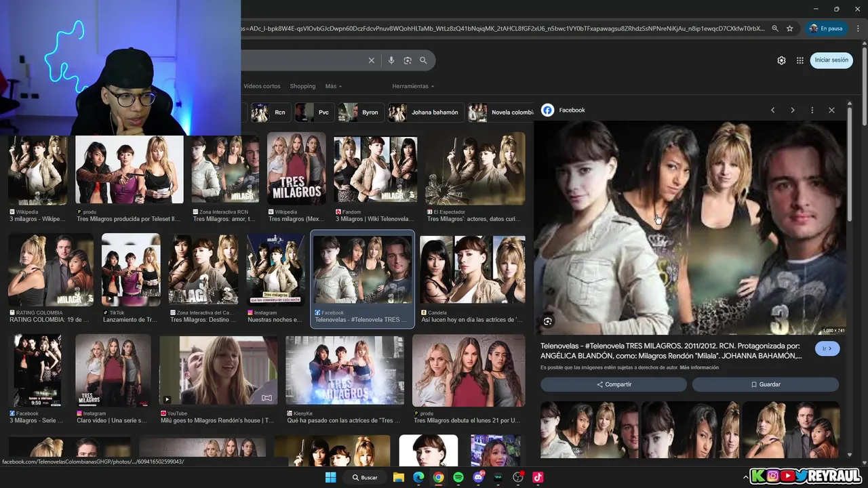Open Discord from the taskbar
Image resolution: width=868 pixels, height=488 pixels.
point(479,477)
